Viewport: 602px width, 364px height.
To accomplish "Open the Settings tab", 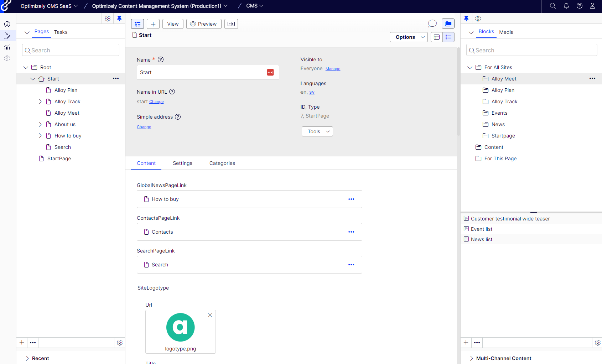I will 182,163.
